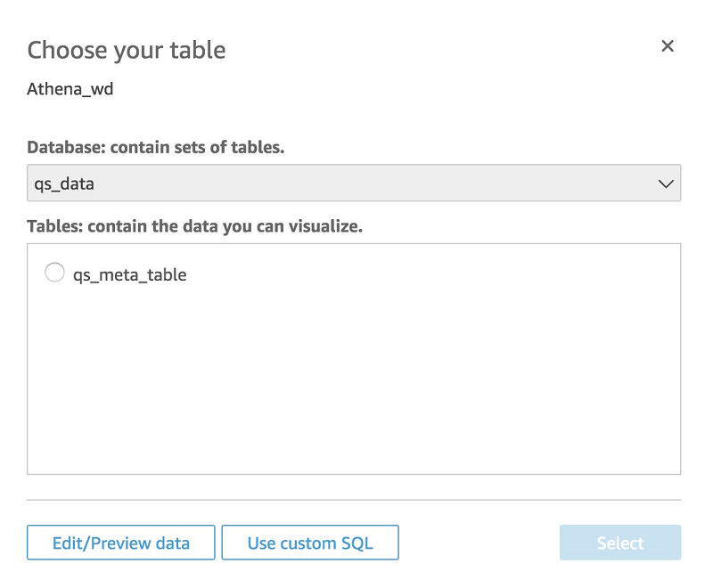Expand the Database dropdown chevron arrow

tap(665, 184)
